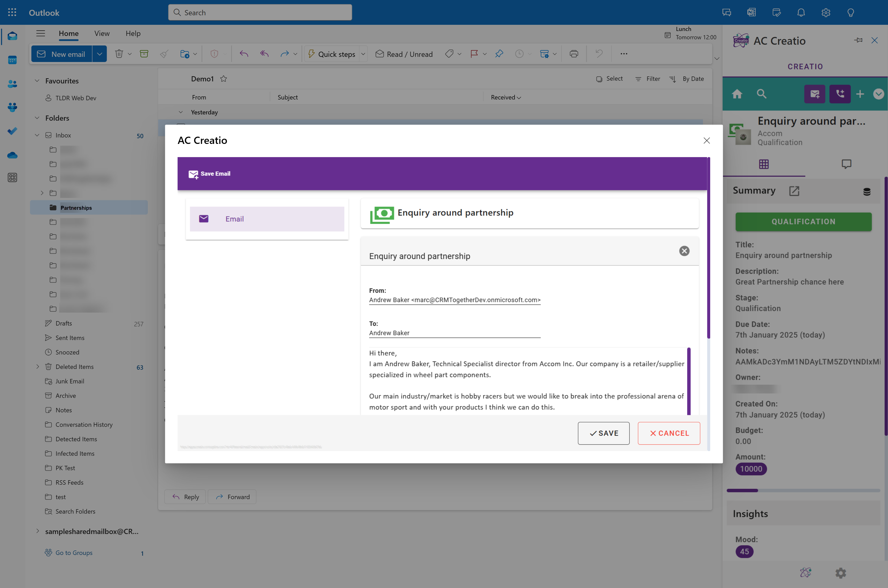The image size is (888, 588).
Task: Switch to the comments tab in Creatio pane
Action: pos(846,164)
